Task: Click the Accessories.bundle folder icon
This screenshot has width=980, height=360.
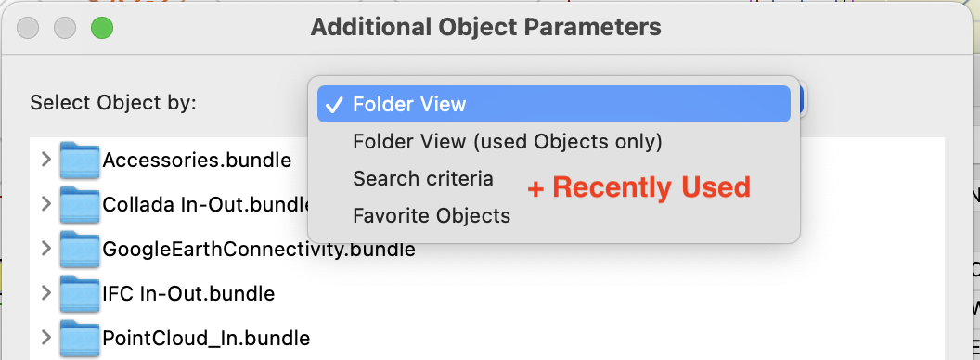Action: pyautogui.click(x=80, y=160)
